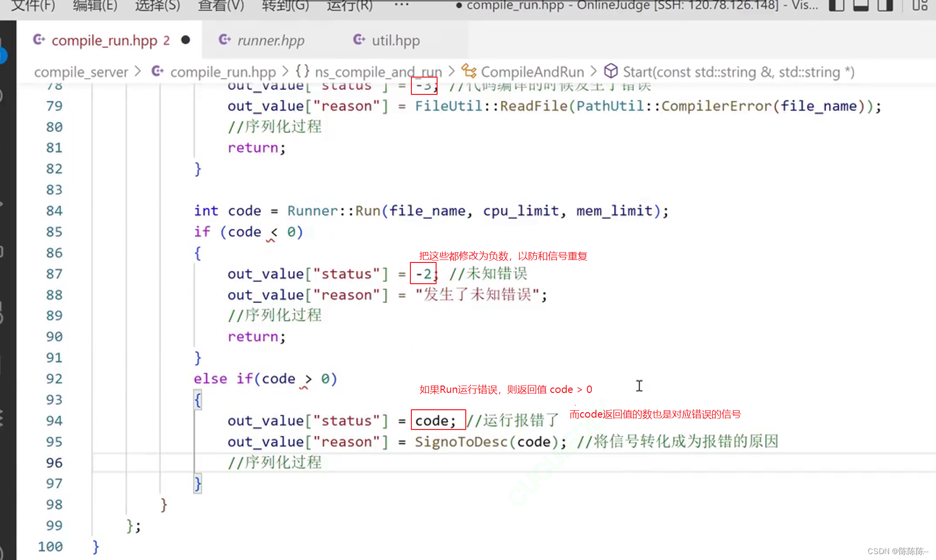Click line number 100 in gutter
936x560 pixels.
pyautogui.click(x=50, y=547)
